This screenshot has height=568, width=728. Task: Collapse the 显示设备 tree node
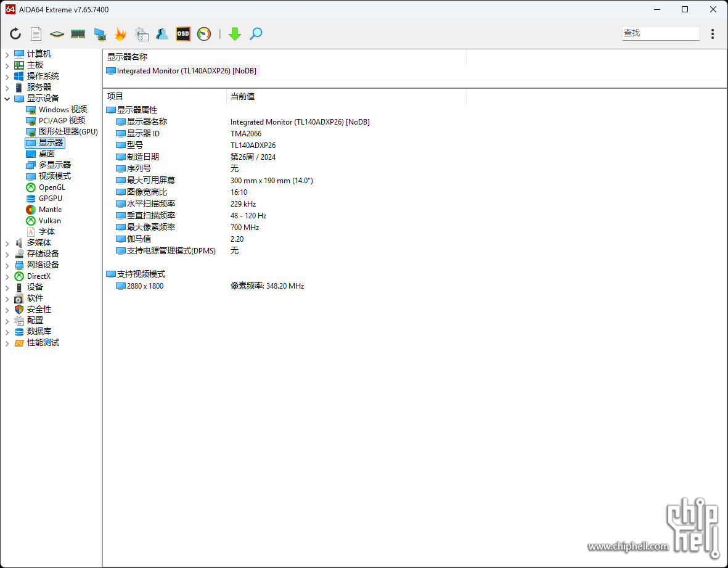(7, 99)
